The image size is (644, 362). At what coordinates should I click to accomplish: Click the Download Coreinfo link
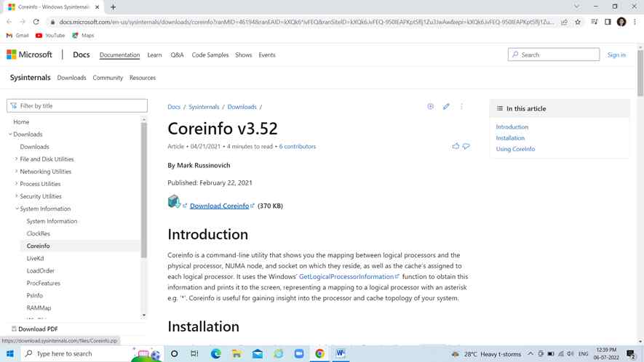[219, 206]
